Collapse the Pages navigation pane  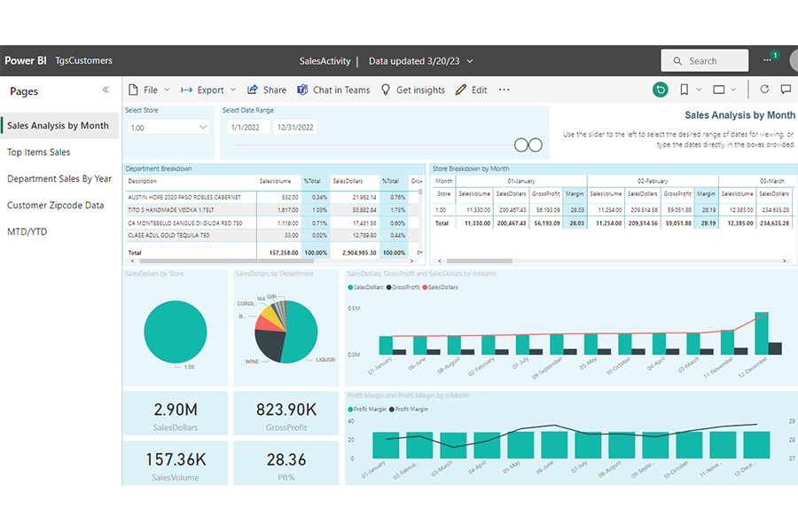pyautogui.click(x=106, y=90)
